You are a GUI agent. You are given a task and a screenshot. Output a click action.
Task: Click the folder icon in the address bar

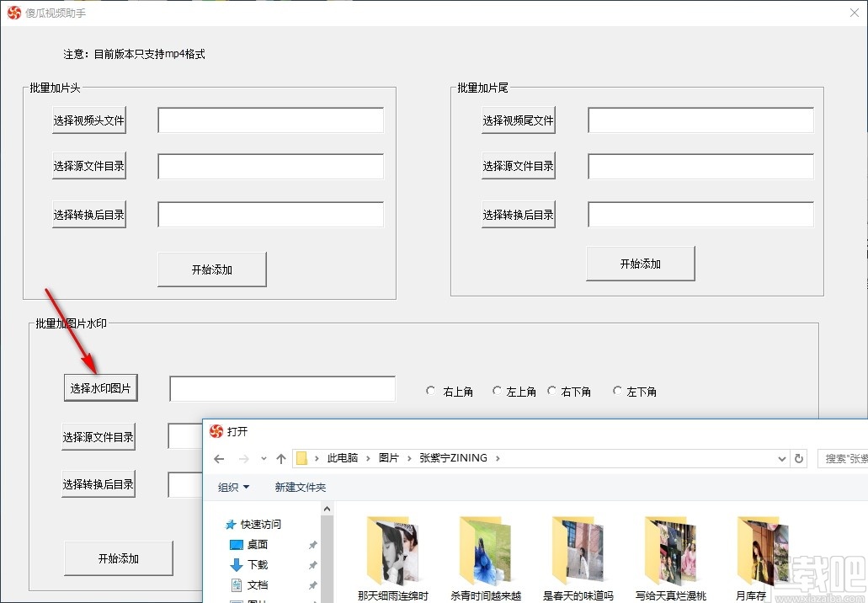(x=301, y=457)
